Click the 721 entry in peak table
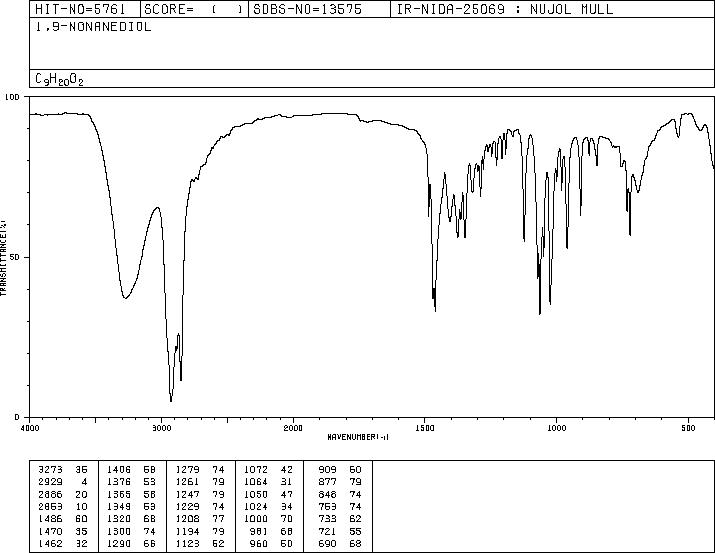 pyautogui.click(x=327, y=531)
